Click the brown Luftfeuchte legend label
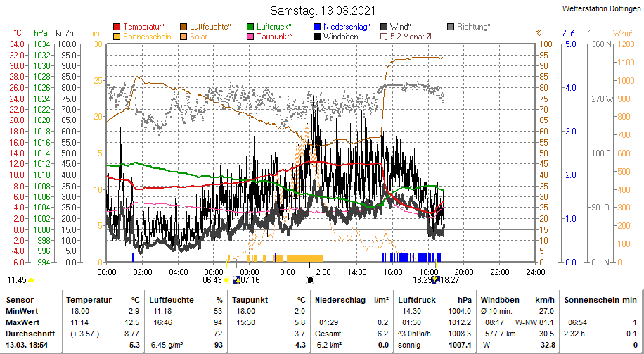Screen dimensions: 644x354 (210, 27)
